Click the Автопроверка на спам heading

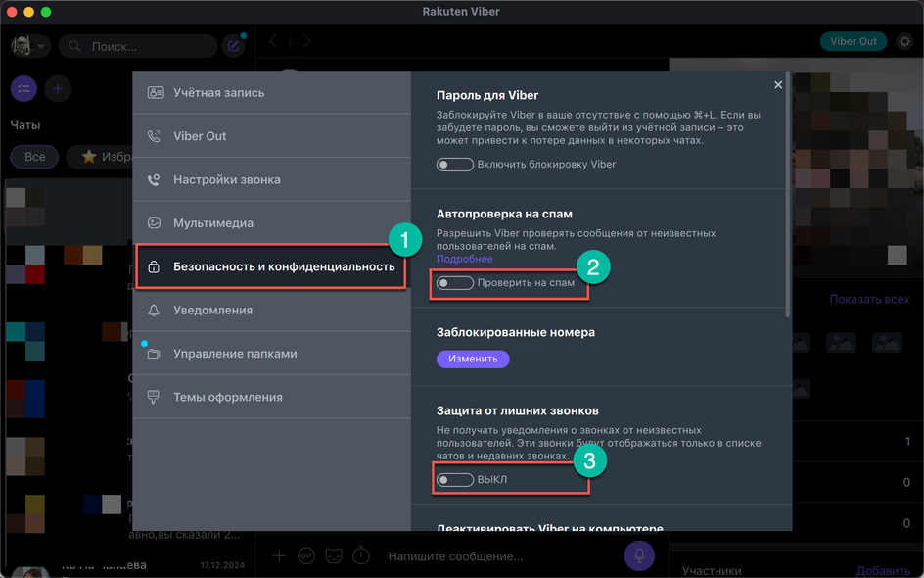504,215
